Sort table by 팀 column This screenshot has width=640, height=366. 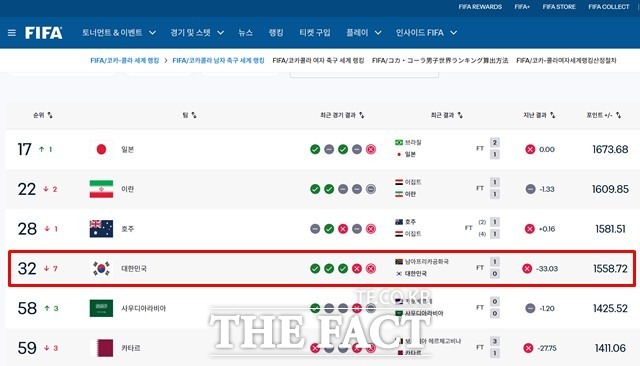189,115
